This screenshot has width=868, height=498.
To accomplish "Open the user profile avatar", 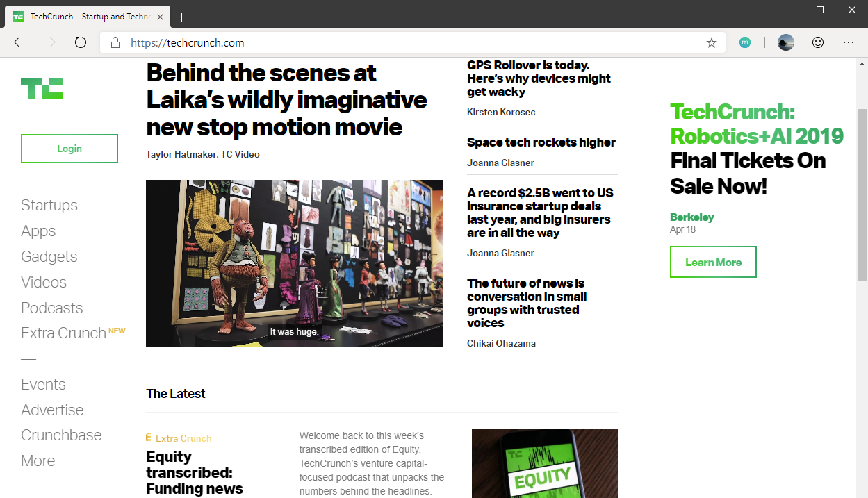I will point(786,42).
